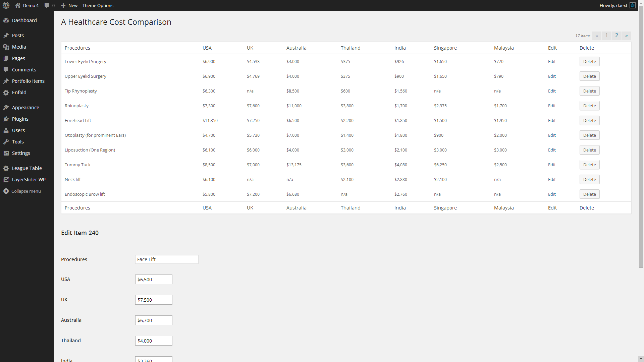Edit the Tummy Tuck row

coord(551,165)
